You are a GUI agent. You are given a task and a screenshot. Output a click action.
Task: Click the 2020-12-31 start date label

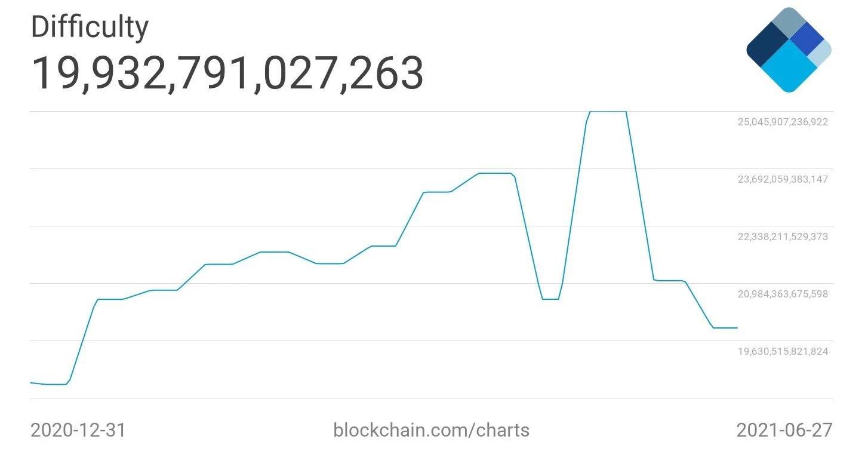click(x=78, y=430)
